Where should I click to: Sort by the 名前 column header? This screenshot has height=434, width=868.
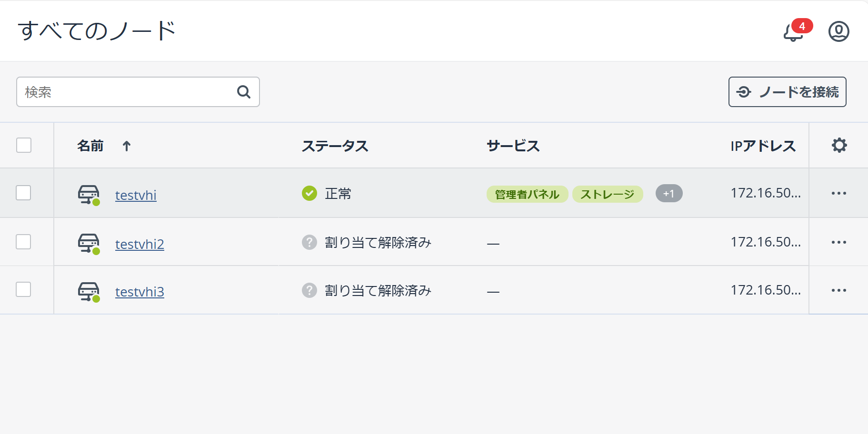tap(90, 146)
